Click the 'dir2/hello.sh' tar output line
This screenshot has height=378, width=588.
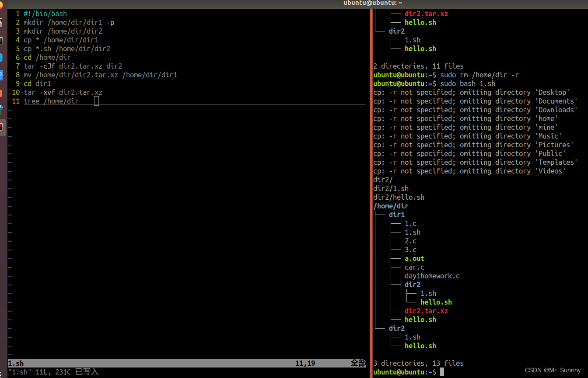coord(399,197)
